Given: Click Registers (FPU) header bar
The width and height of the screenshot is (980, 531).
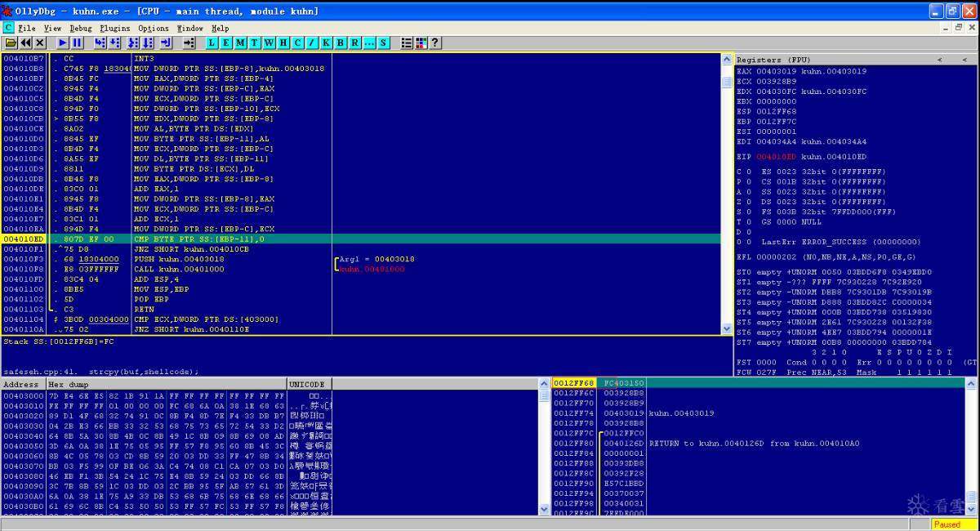Looking at the screenshot, I should point(855,60).
